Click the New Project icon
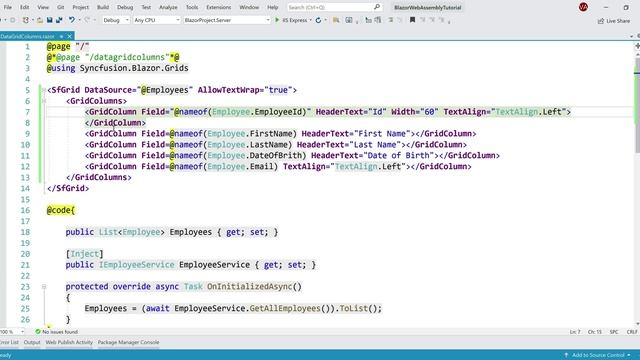 (26, 20)
